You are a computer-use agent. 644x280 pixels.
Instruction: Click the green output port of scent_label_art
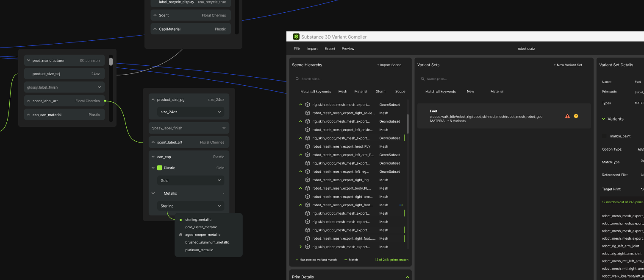click(105, 101)
